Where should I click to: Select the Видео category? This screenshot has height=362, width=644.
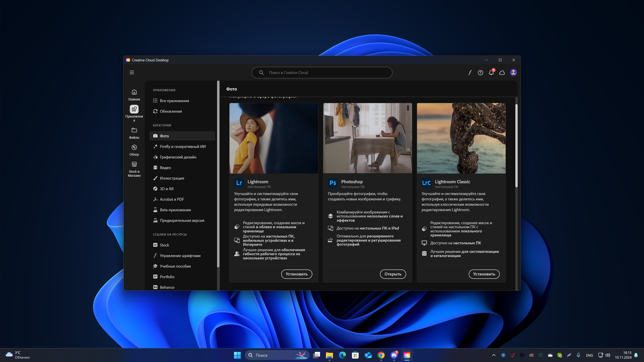coord(182,168)
